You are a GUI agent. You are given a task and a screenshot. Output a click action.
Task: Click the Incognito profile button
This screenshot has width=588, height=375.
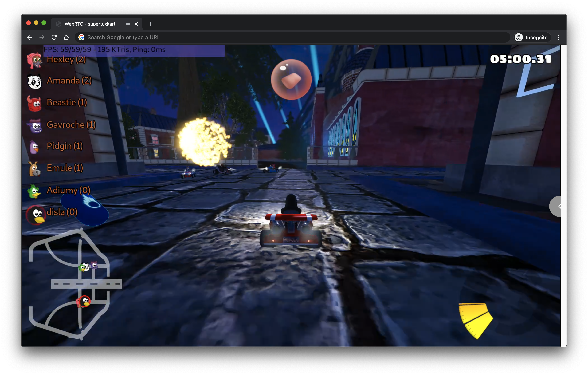tap(532, 37)
